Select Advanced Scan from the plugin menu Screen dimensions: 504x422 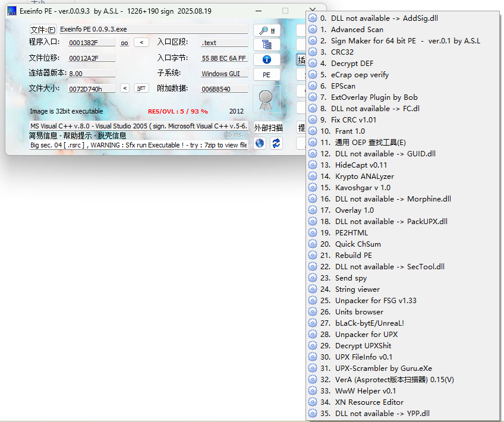tap(357, 29)
